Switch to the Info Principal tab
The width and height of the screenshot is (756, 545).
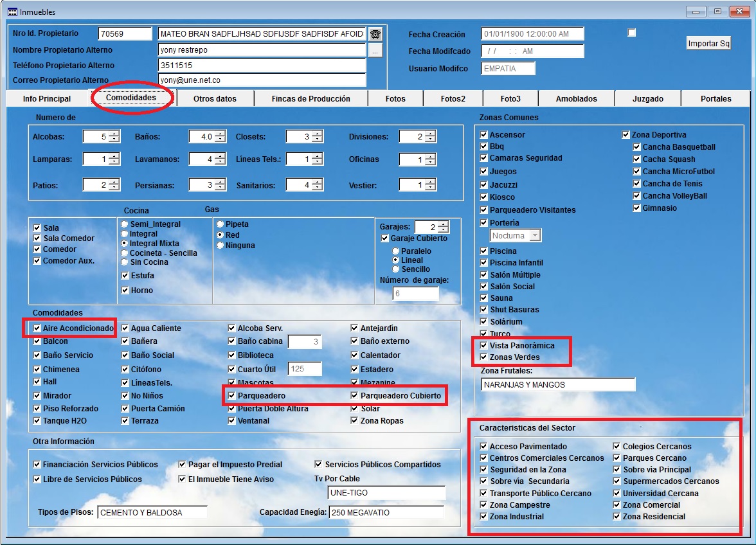point(47,99)
